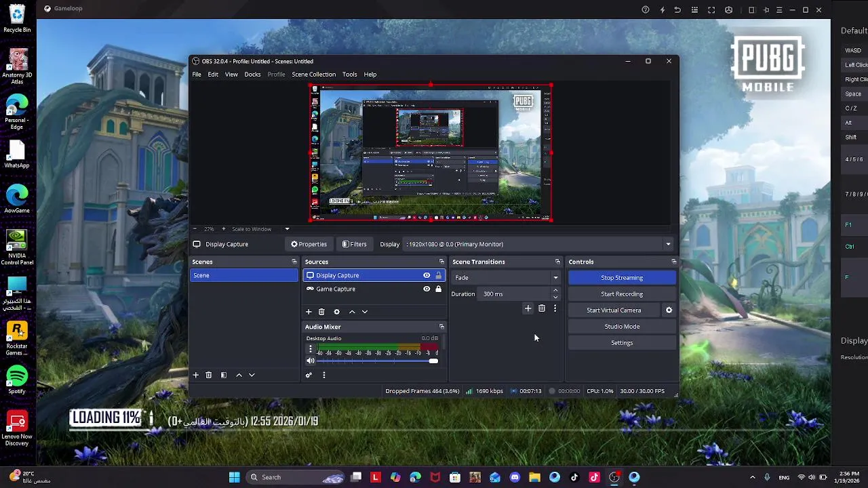
Task: Click Start Virtual Camera button
Action: tap(614, 310)
